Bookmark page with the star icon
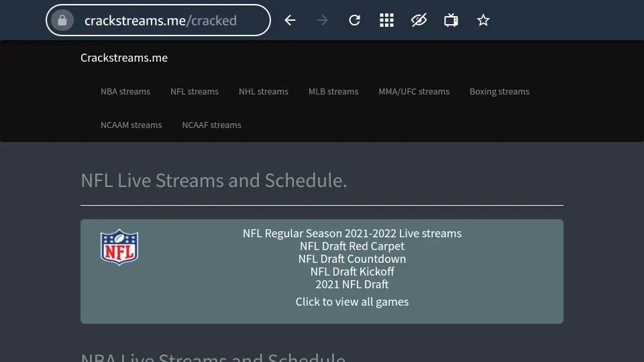This screenshot has width=644, height=362. coord(483,20)
